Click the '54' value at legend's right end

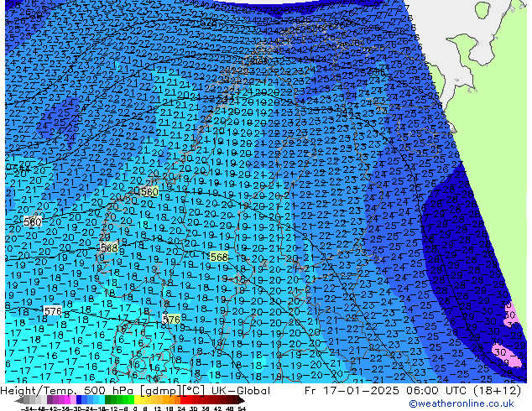pyautogui.click(x=242, y=408)
